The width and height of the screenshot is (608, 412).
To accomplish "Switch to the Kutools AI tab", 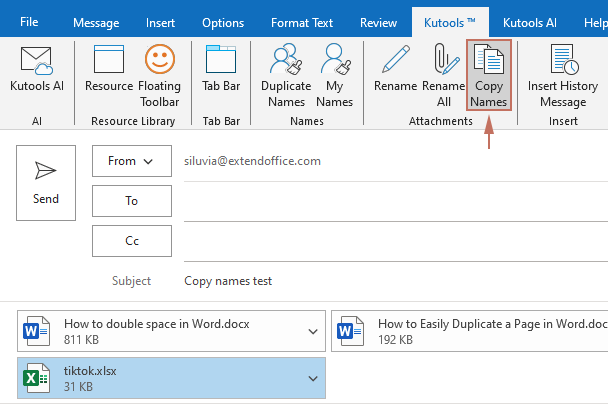I will [530, 23].
